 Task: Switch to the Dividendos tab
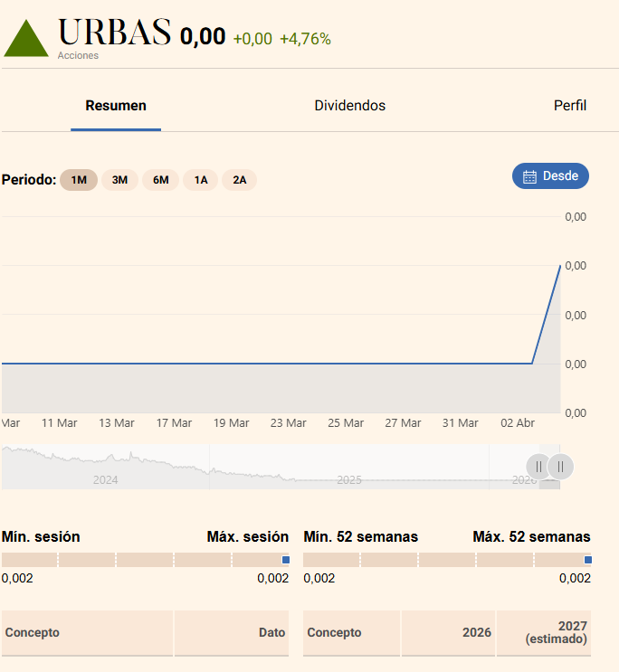click(349, 106)
